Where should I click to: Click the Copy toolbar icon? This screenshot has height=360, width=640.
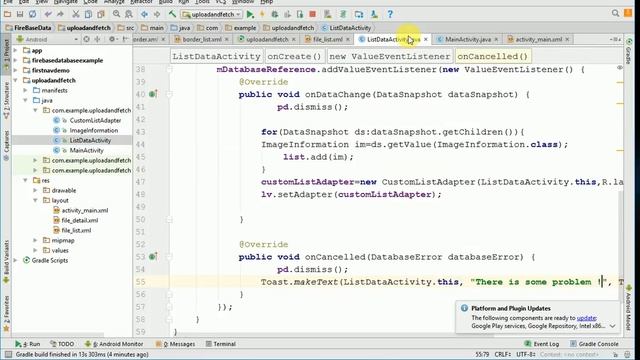(x=88, y=14)
